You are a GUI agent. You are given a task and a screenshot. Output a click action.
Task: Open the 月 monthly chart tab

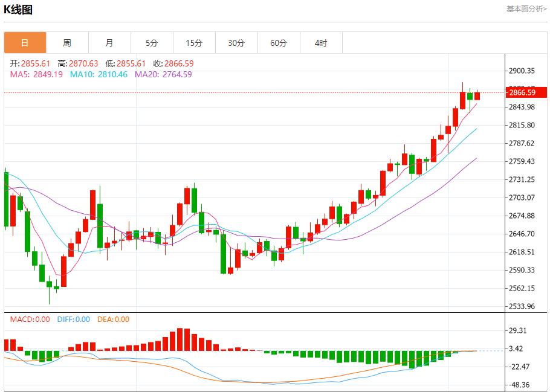(x=109, y=43)
